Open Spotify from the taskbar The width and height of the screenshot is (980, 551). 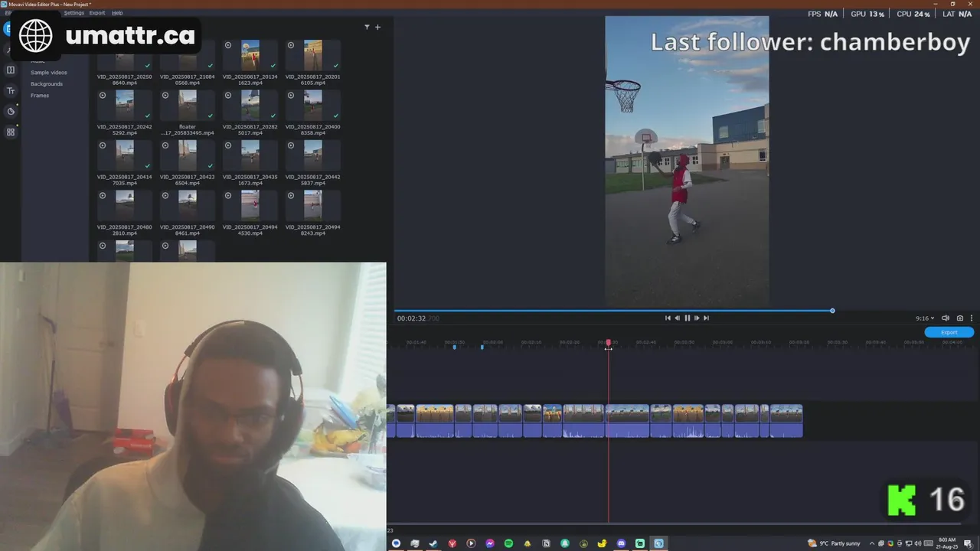pyautogui.click(x=508, y=543)
